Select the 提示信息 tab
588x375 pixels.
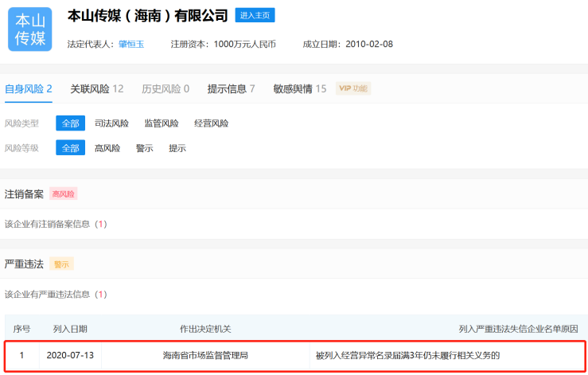pos(231,88)
